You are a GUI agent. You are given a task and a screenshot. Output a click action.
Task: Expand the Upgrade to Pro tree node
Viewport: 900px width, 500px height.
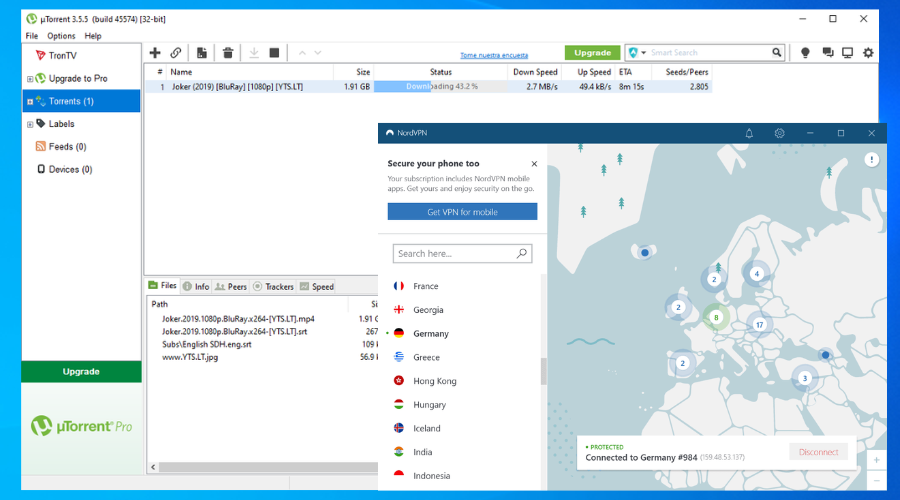pyautogui.click(x=30, y=79)
